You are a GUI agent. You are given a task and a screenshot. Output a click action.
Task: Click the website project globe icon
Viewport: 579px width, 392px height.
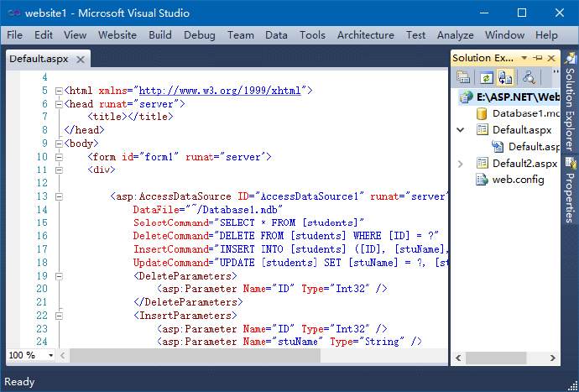point(466,97)
